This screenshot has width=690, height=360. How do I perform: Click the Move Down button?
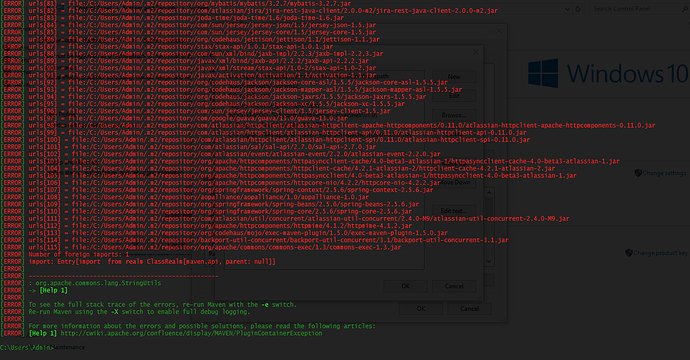[454, 182]
